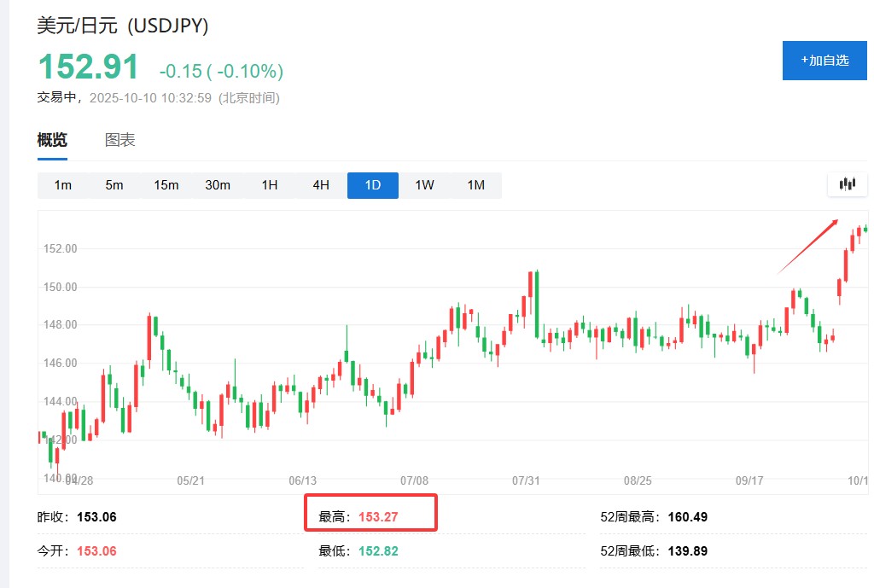Click the 今开 153.06 opening price
This screenshot has height=588, width=874.
[96, 551]
